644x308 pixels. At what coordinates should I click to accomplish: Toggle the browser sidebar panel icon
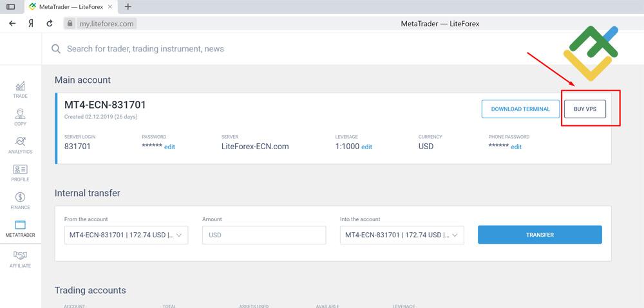(11, 6)
